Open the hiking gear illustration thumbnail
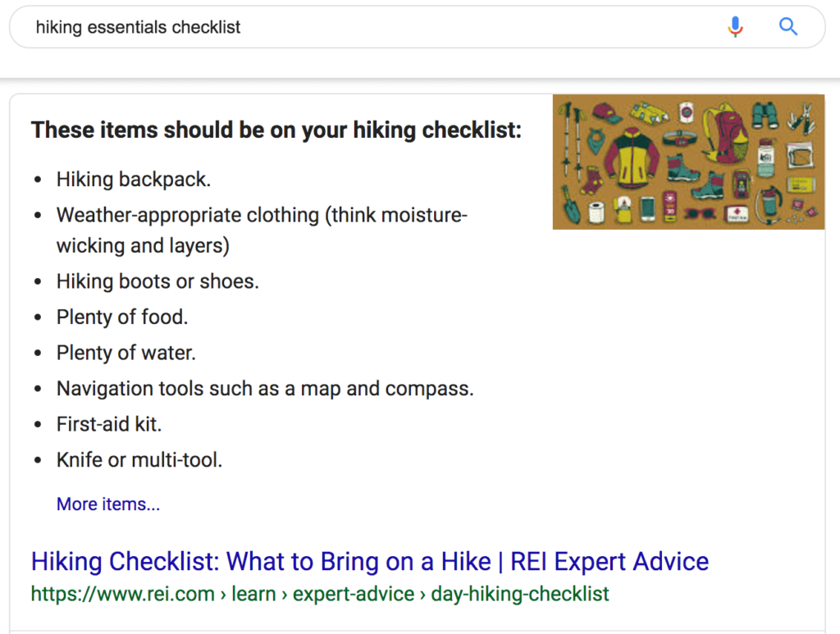Image resolution: width=840 pixels, height=634 pixels. point(688,162)
